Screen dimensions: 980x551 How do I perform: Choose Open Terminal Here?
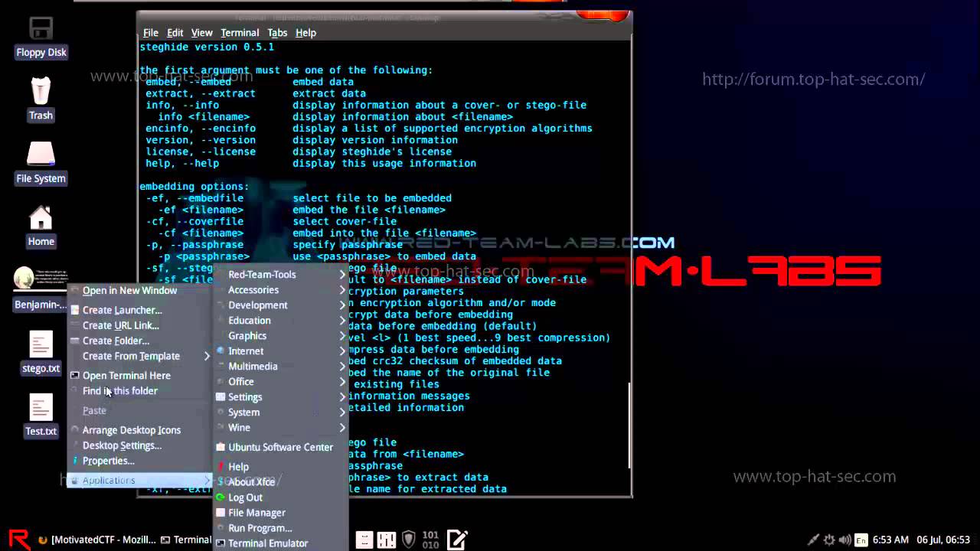pyautogui.click(x=139, y=376)
